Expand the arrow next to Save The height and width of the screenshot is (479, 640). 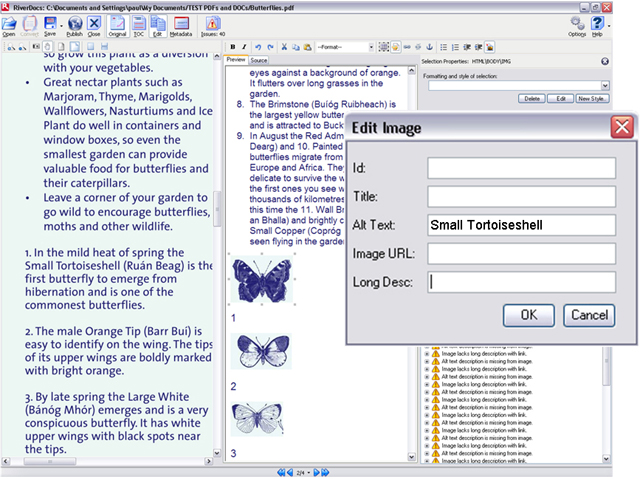click(61, 26)
